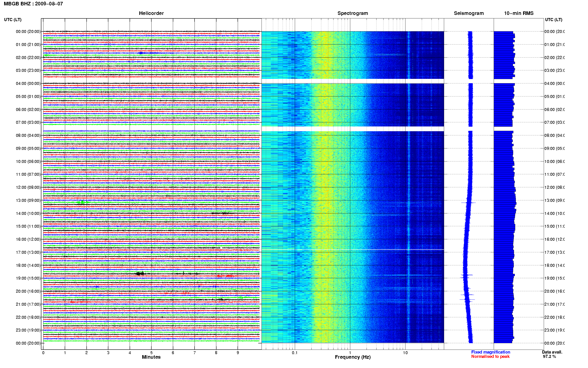Click the Minutes axis label under helicorder
The width and height of the screenshot is (588, 368).
coord(151,357)
